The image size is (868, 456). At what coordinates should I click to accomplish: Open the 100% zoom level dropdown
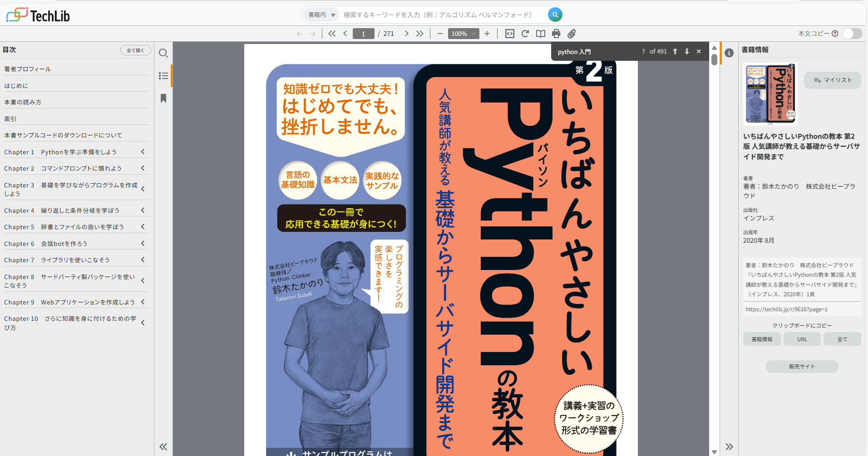click(x=464, y=34)
